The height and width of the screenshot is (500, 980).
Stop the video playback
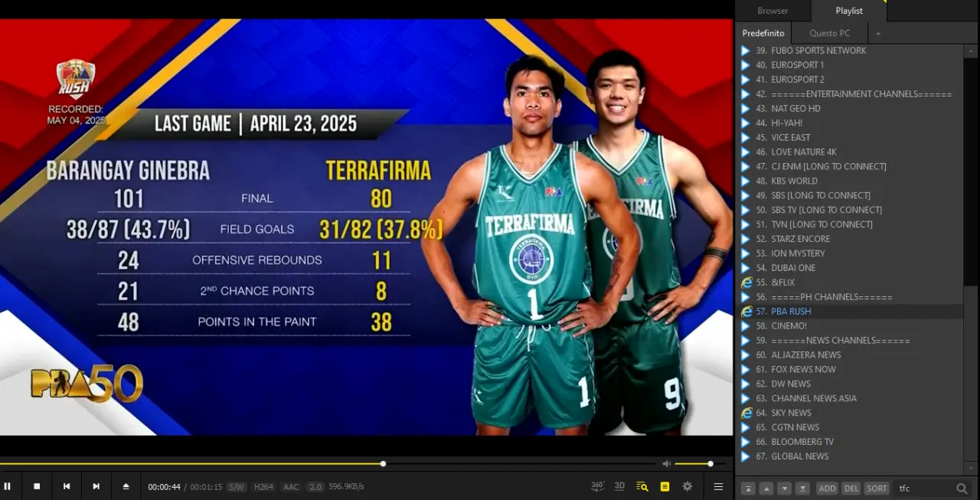[x=37, y=486]
